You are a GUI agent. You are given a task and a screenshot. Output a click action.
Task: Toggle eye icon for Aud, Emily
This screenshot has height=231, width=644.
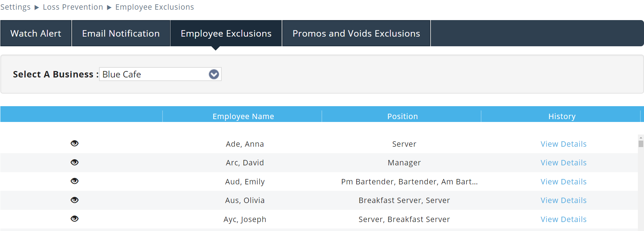tap(74, 181)
